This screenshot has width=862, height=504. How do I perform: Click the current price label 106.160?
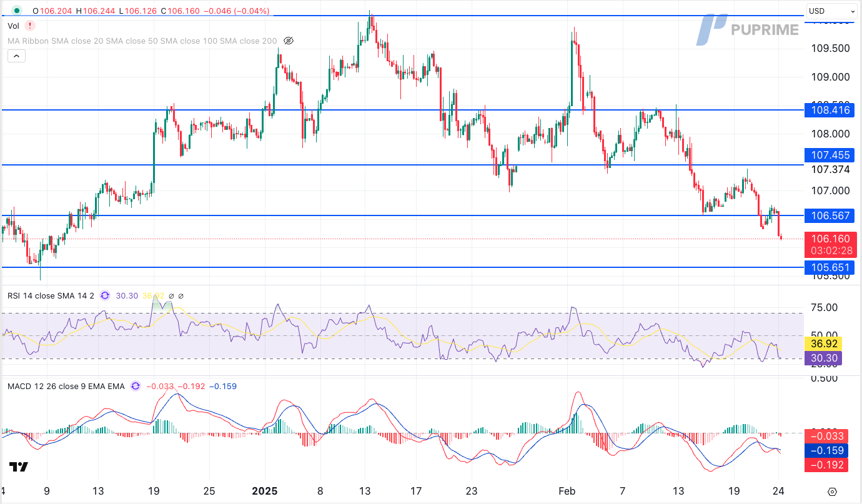[x=831, y=239]
